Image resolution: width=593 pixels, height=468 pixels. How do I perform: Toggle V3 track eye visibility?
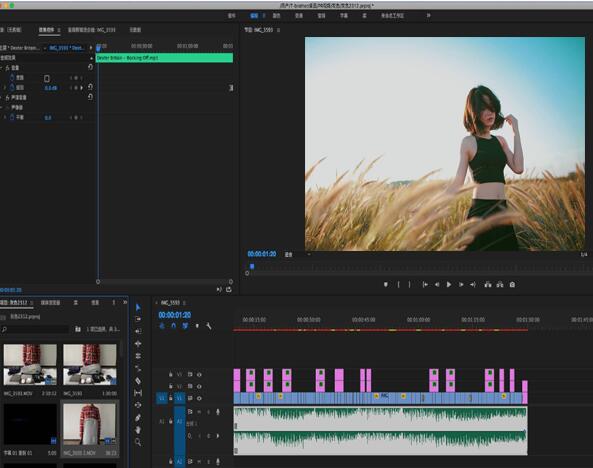click(x=199, y=375)
